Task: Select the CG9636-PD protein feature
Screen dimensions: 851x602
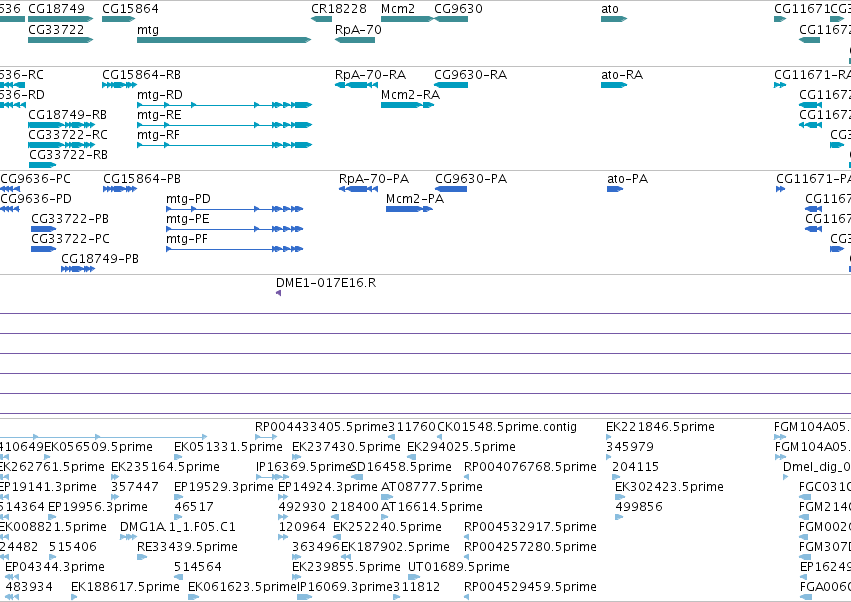Action: point(10,209)
